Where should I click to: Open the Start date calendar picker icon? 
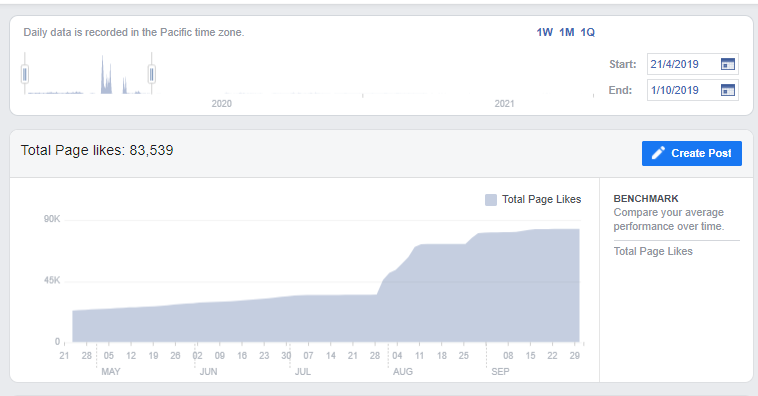point(728,64)
